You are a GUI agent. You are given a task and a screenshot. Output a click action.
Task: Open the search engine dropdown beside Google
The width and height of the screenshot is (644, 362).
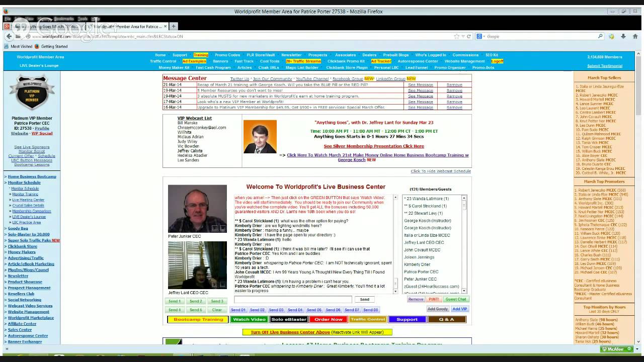[480, 36]
